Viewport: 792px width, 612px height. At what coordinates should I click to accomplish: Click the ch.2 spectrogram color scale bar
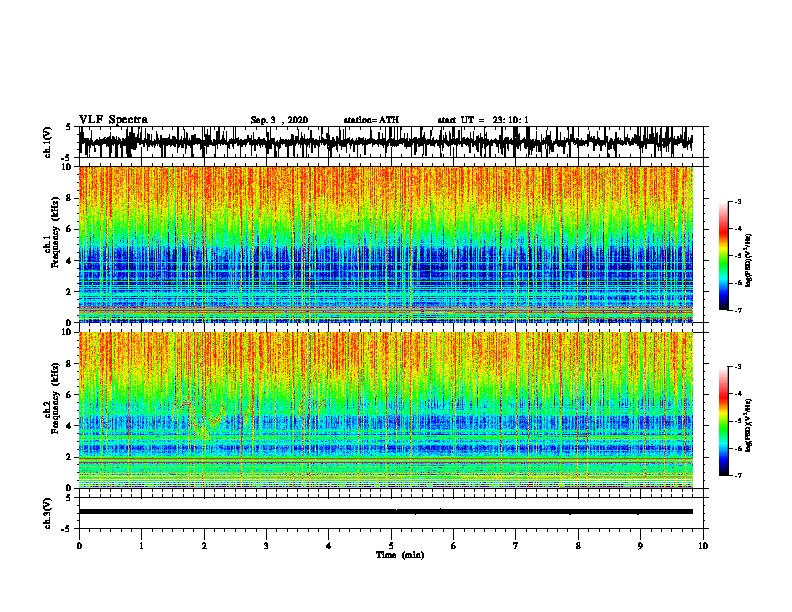(723, 421)
